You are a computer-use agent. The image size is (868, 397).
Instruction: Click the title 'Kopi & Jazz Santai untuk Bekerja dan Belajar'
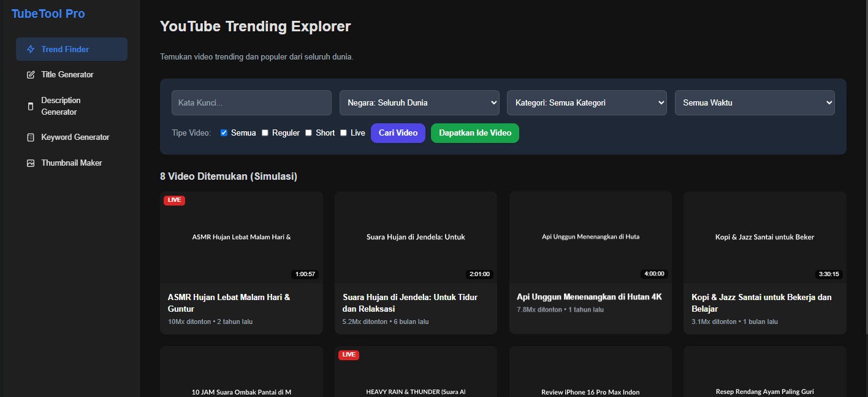761,303
